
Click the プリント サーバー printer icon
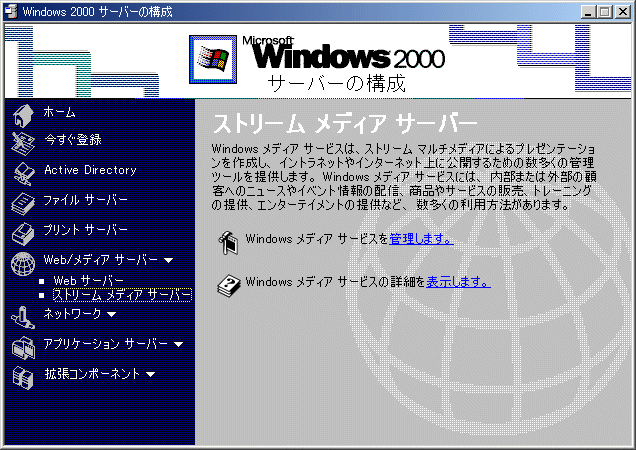(x=23, y=233)
